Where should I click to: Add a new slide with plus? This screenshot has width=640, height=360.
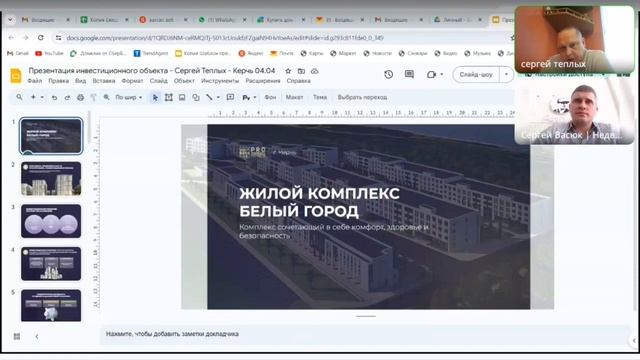(x=33, y=97)
